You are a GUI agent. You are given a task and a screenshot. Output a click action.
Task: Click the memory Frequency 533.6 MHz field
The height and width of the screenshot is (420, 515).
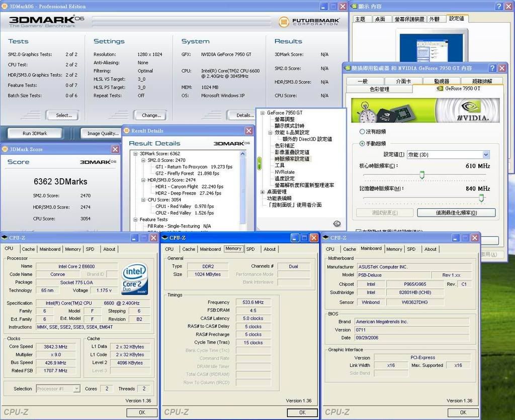click(253, 302)
